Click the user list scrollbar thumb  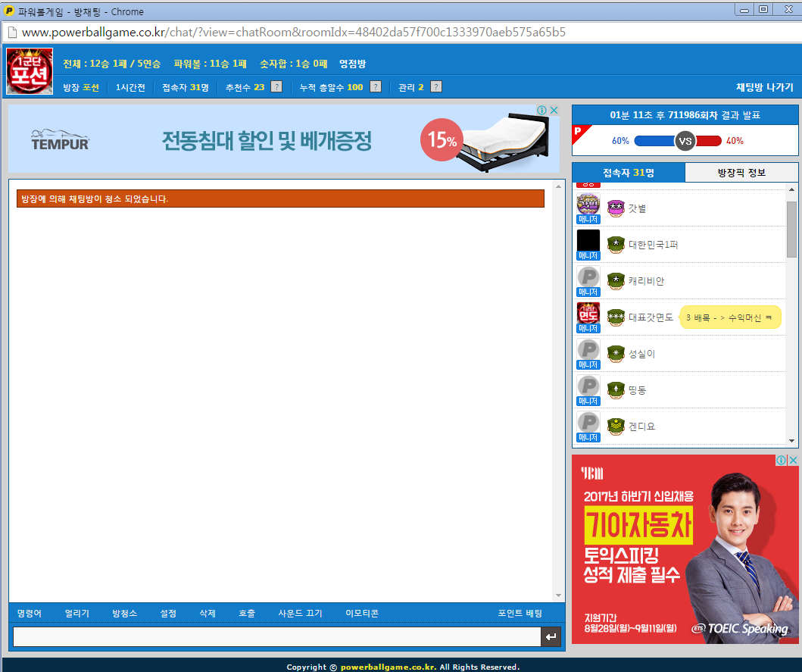tap(791, 230)
